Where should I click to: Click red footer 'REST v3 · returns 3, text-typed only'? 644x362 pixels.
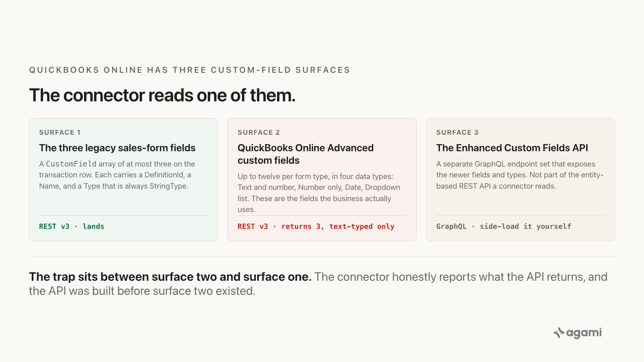316,226
